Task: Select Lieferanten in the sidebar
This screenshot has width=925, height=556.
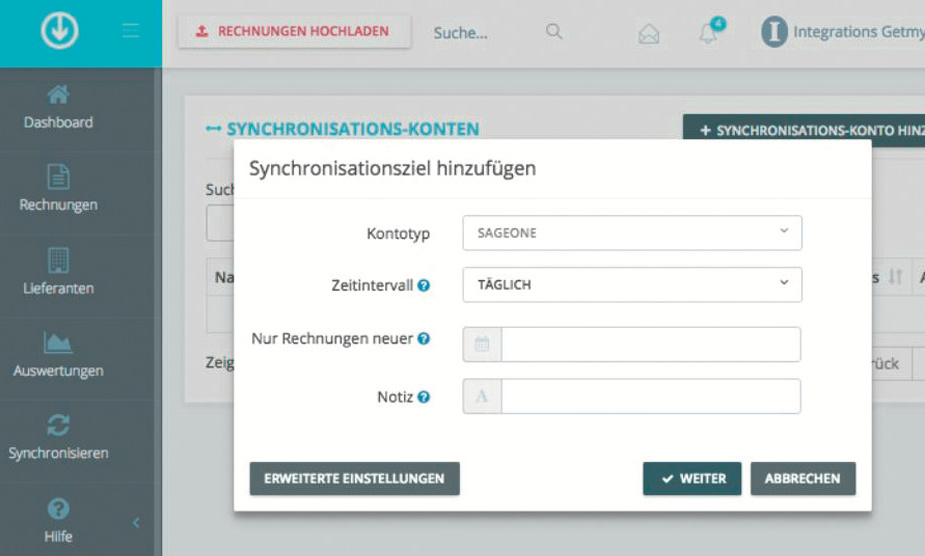Action: click(x=58, y=273)
